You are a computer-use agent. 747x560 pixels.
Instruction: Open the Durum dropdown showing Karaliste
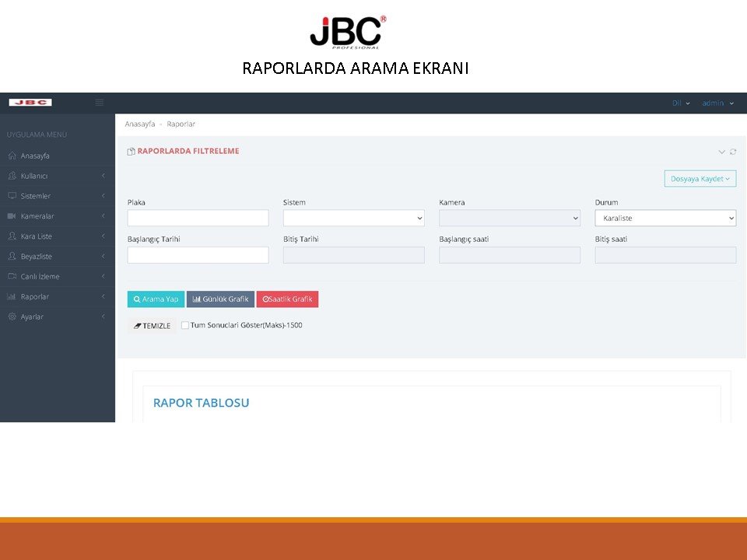[665, 219]
